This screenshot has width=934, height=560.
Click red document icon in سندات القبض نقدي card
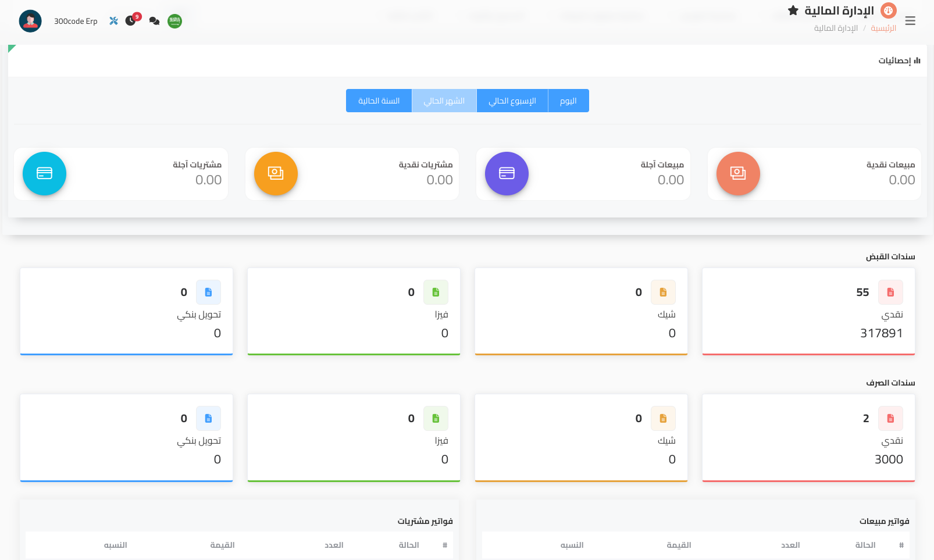tap(890, 292)
